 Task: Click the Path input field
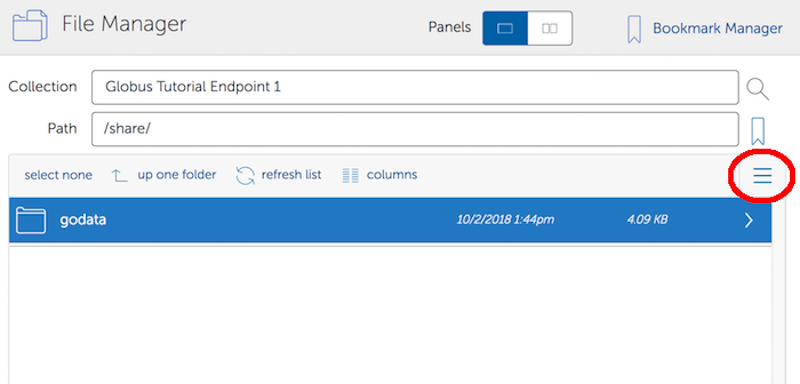pyautogui.click(x=415, y=129)
